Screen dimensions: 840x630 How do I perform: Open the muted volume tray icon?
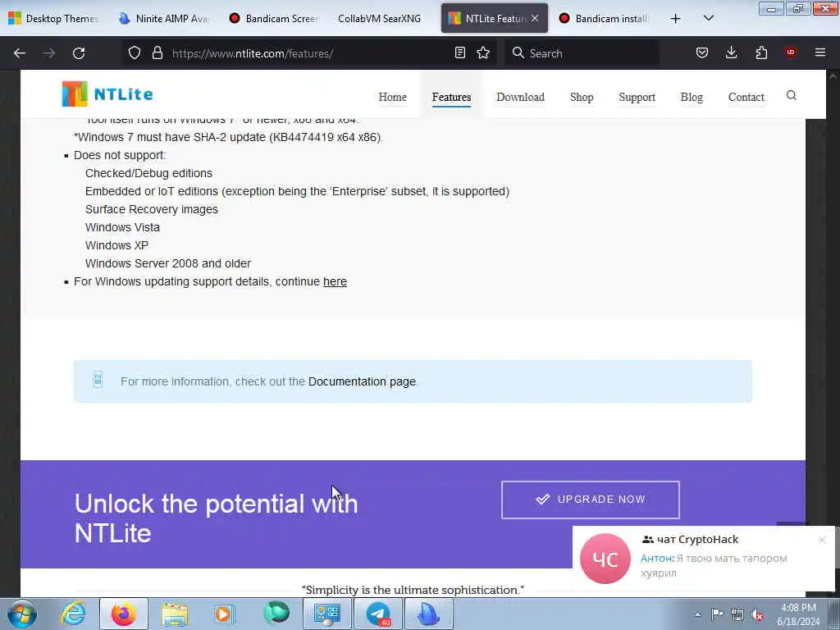(x=757, y=614)
